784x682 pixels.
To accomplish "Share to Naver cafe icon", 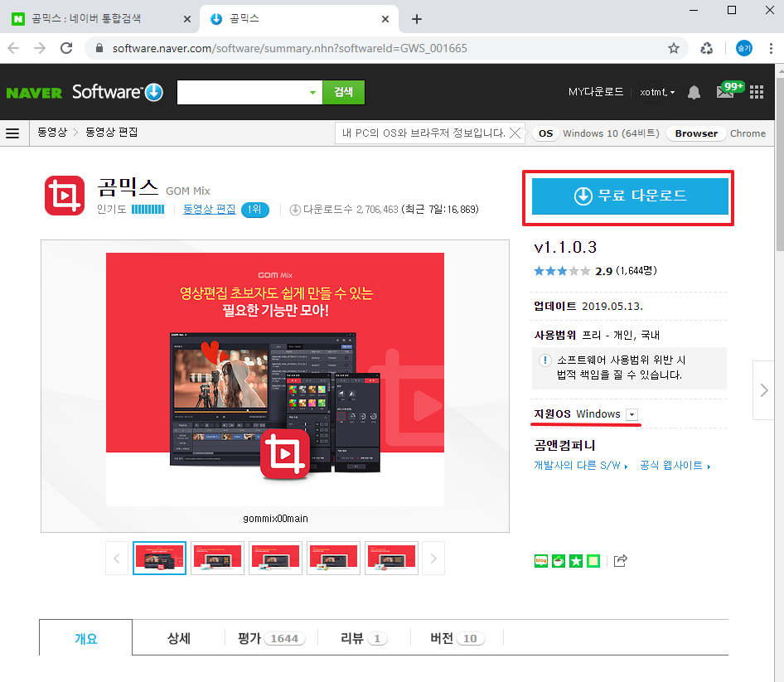I will [559, 561].
